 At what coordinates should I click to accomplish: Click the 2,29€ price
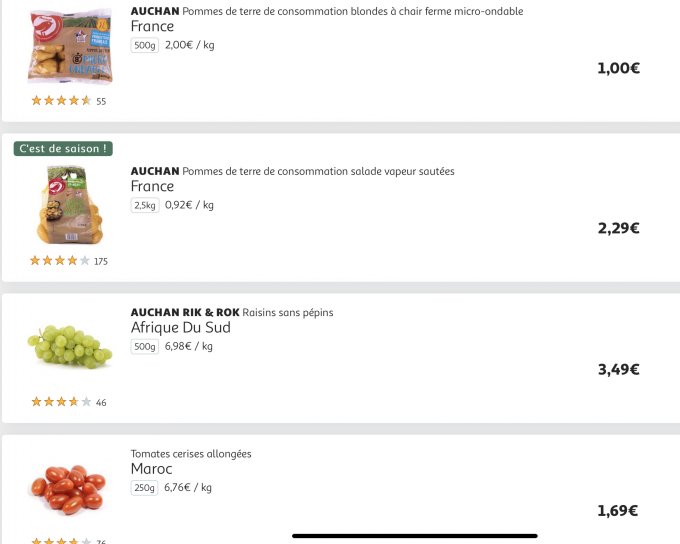pos(618,228)
